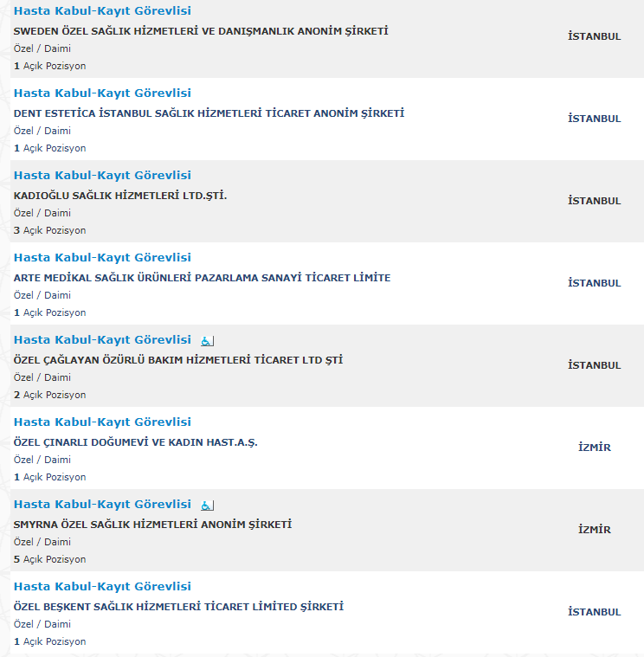Click the '3 Açık Pozisyon' text
Image resolution: width=644 pixels, height=657 pixels.
point(49,230)
